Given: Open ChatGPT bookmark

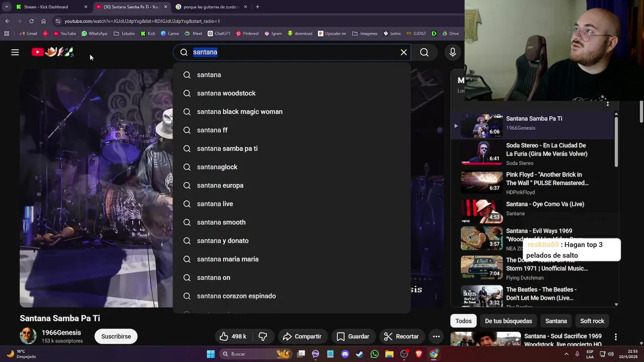Looking at the screenshot, I should pos(218,34).
